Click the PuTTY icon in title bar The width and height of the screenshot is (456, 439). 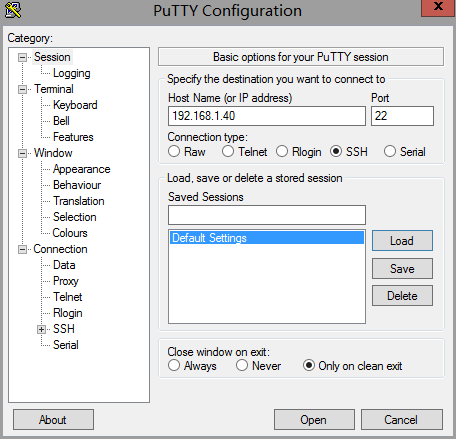pos(13,10)
